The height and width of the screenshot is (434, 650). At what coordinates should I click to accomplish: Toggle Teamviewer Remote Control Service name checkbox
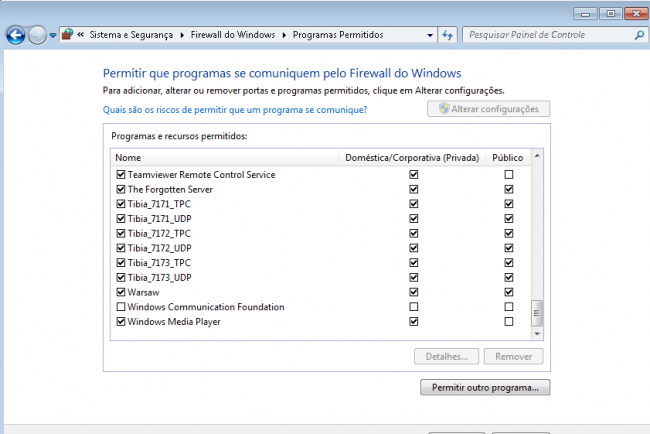point(121,175)
